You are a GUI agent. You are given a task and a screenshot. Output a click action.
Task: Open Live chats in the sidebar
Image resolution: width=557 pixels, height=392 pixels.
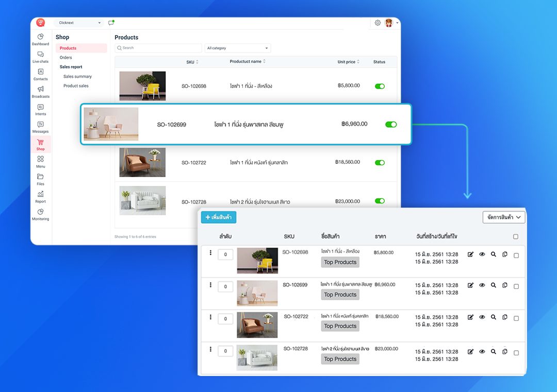coord(40,55)
